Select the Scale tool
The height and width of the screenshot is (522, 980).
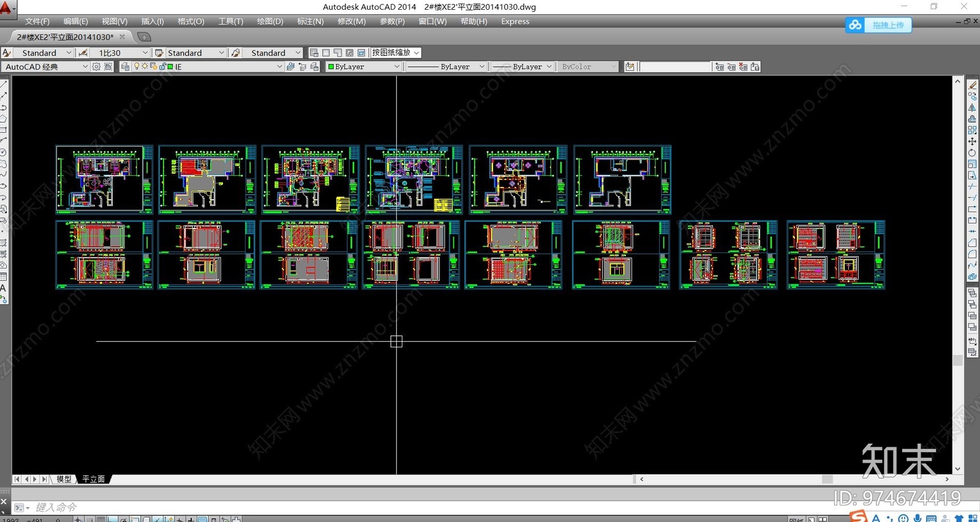[972, 164]
